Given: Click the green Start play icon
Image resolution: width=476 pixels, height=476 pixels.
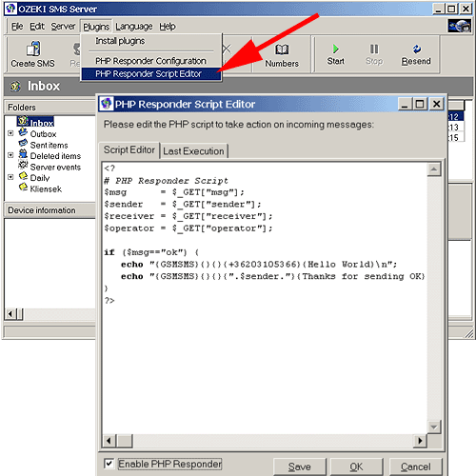Looking at the screenshot, I should (335, 49).
